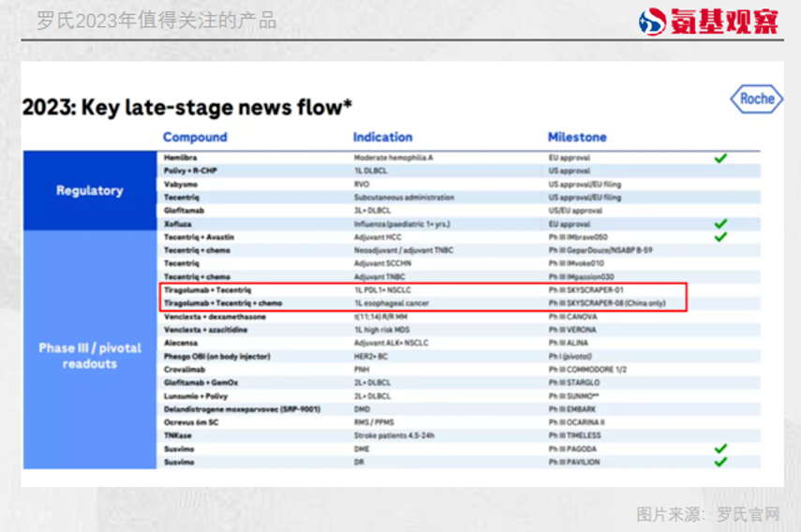Select the Phase III / pivotal readouts block
The image size is (801, 532).
click(90, 355)
